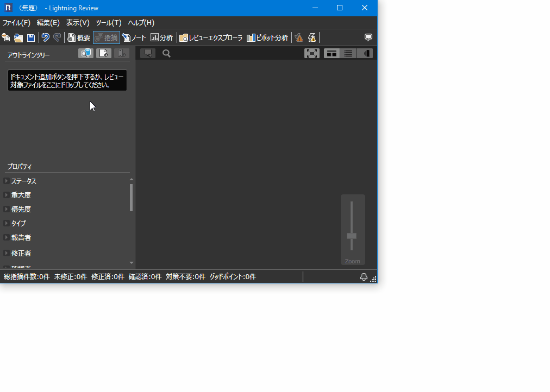Open the ツール(T) menu
550x392 pixels.
tap(108, 23)
